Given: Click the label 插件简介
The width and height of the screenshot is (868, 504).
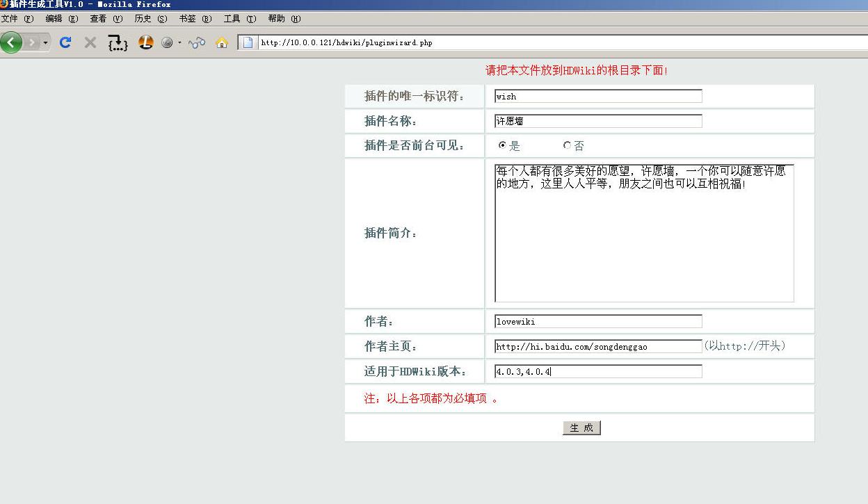Looking at the screenshot, I should 392,233.
